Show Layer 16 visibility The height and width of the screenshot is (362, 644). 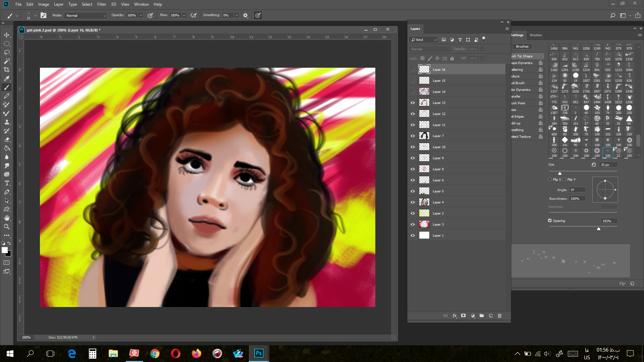pos(413,70)
